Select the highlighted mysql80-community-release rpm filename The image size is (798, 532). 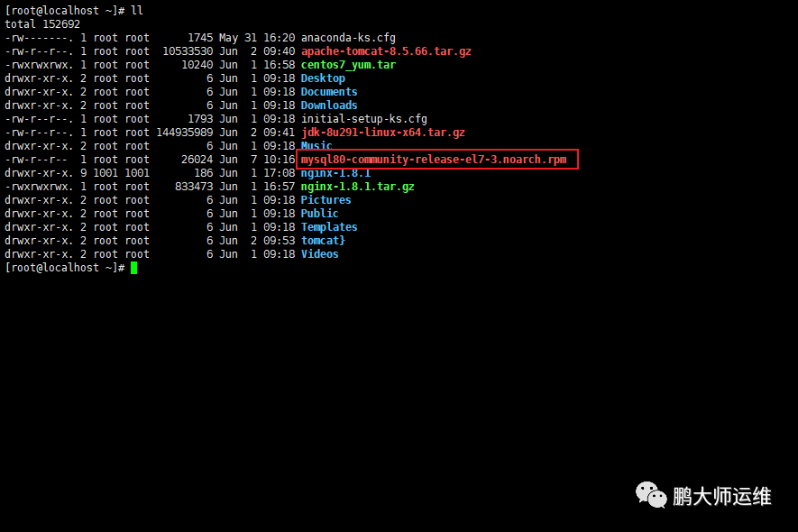(x=434, y=160)
